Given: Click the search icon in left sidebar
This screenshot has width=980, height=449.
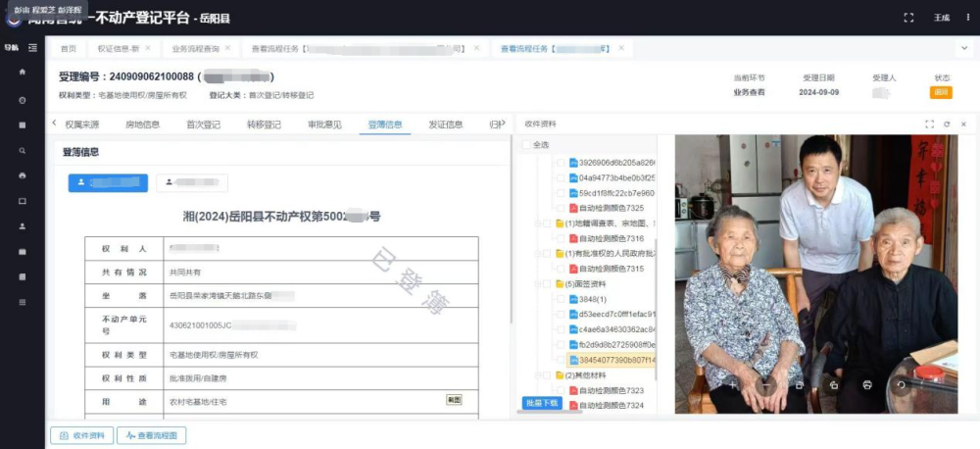Looking at the screenshot, I should [x=23, y=150].
